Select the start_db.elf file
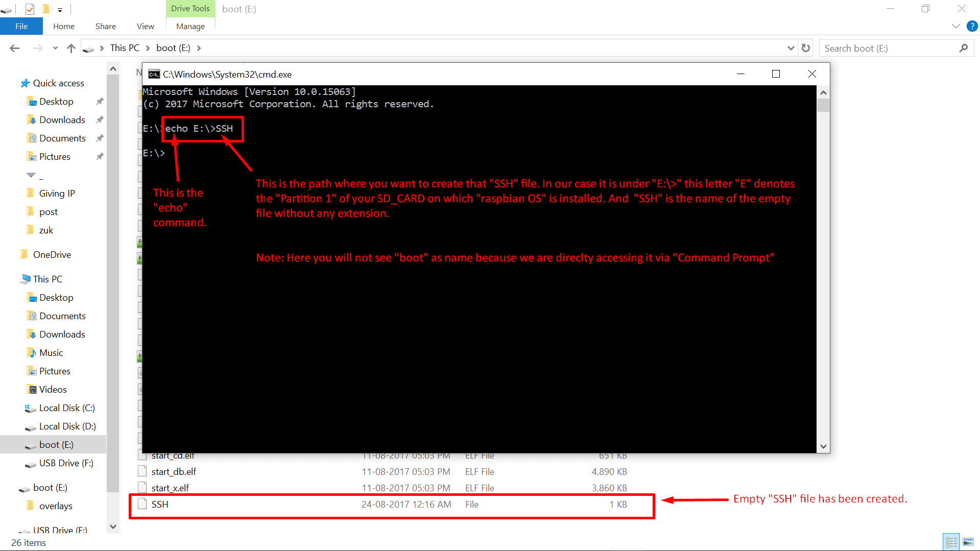The image size is (980, 551). tap(174, 472)
